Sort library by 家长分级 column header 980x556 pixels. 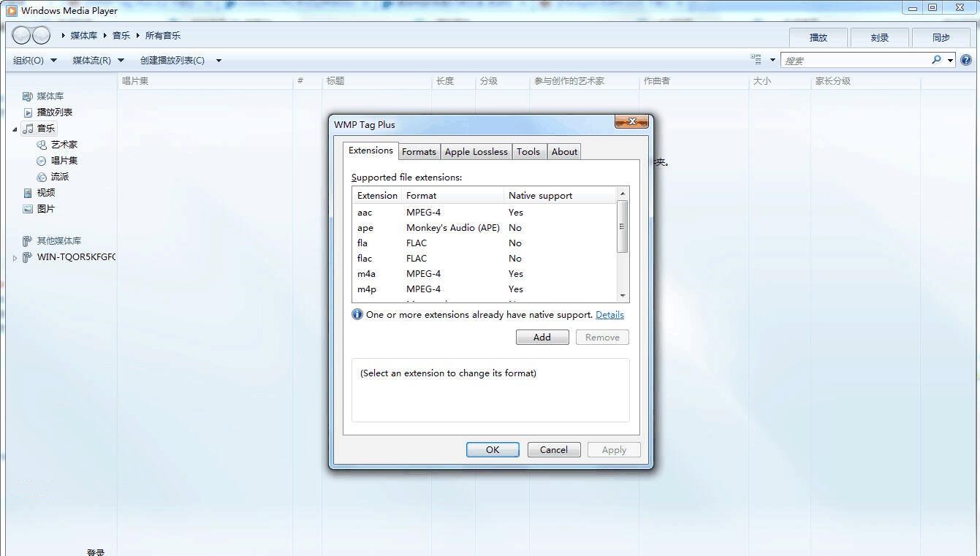point(865,81)
